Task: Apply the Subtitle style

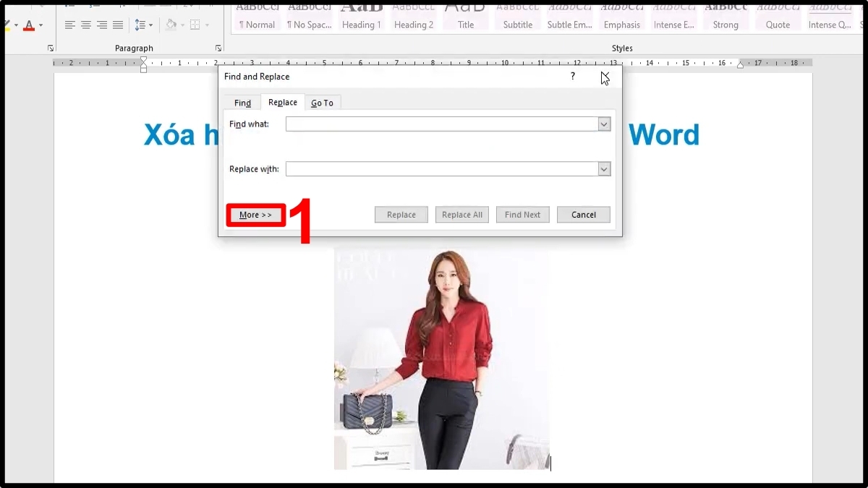Action: click(518, 17)
